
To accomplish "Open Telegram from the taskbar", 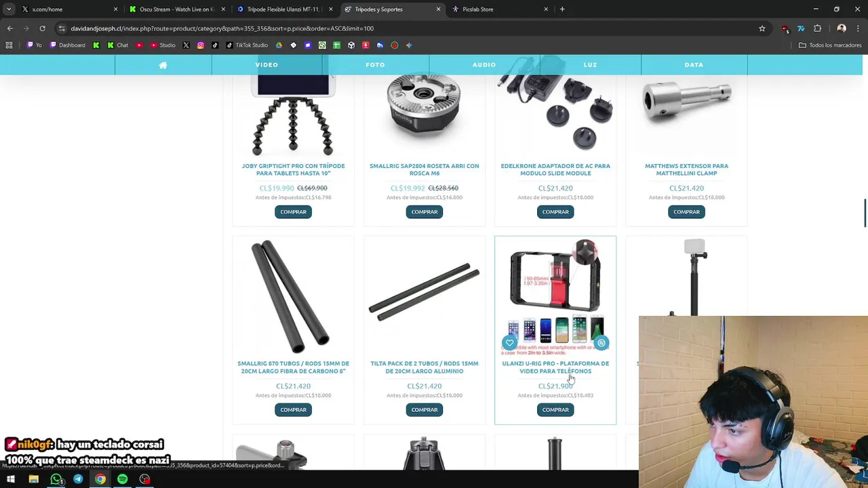I will point(78,480).
